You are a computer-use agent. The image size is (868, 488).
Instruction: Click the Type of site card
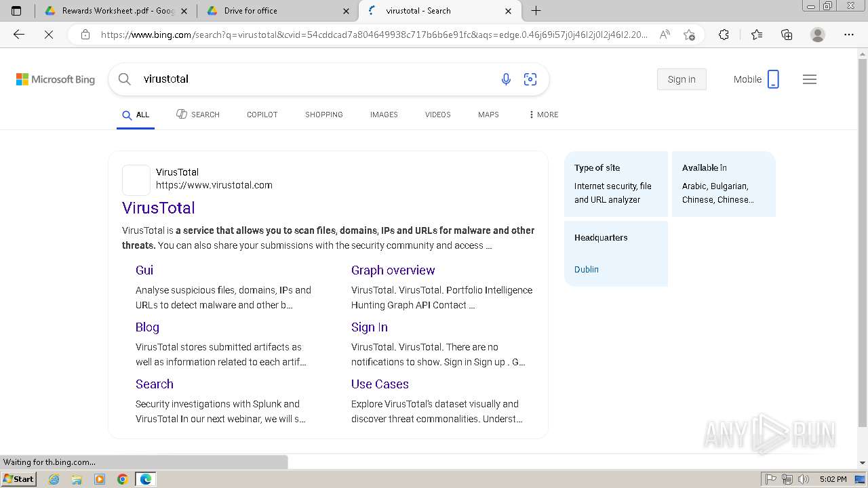click(616, 184)
